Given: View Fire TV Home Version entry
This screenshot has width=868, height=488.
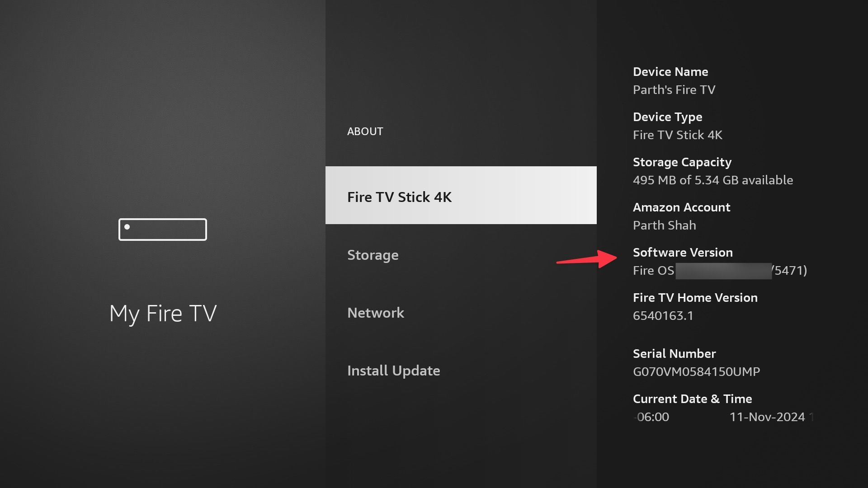Looking at the screenshot, I should click(x=695, y=305).
